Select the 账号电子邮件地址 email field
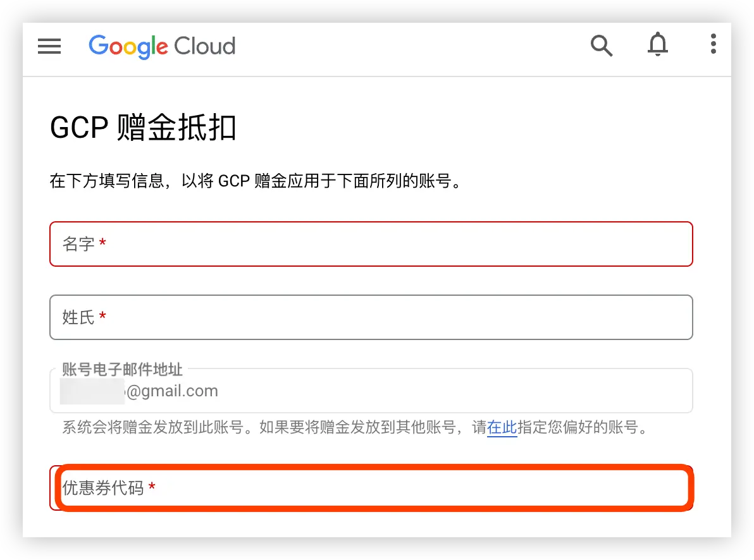Image resolution: width=754 pixels, height=560 pixels. coord(371,391)
